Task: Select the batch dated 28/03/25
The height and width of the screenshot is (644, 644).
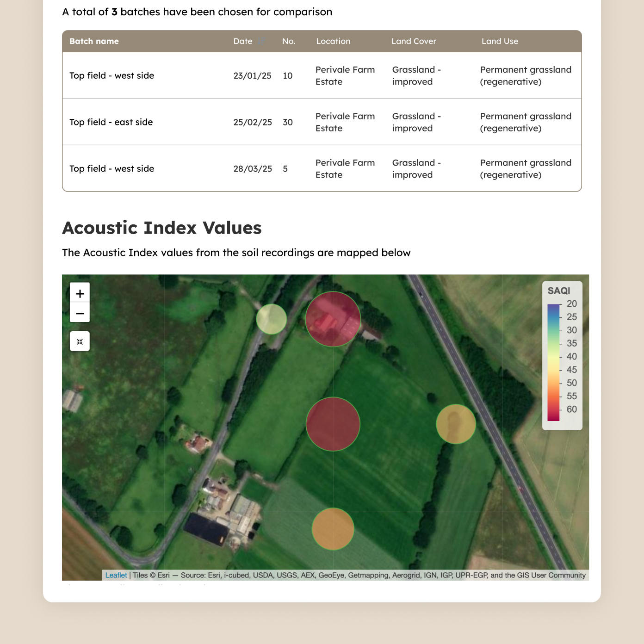Action: click(322, 168)
